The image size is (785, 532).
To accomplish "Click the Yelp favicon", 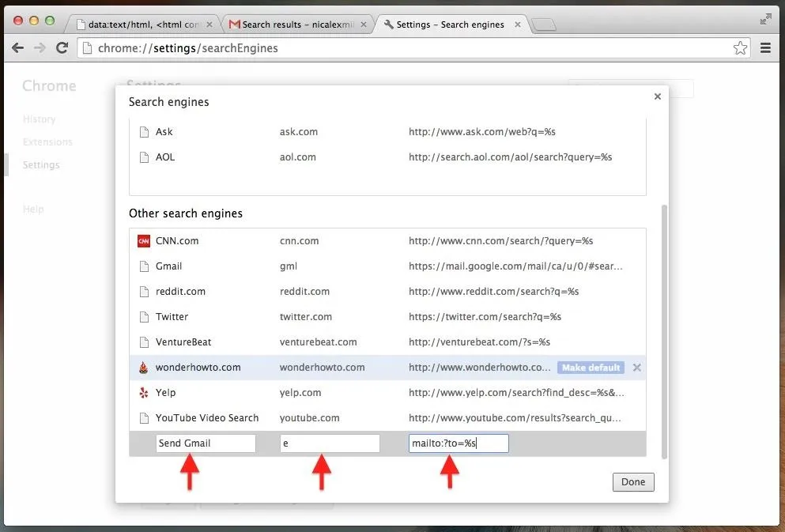I will 144,393.
